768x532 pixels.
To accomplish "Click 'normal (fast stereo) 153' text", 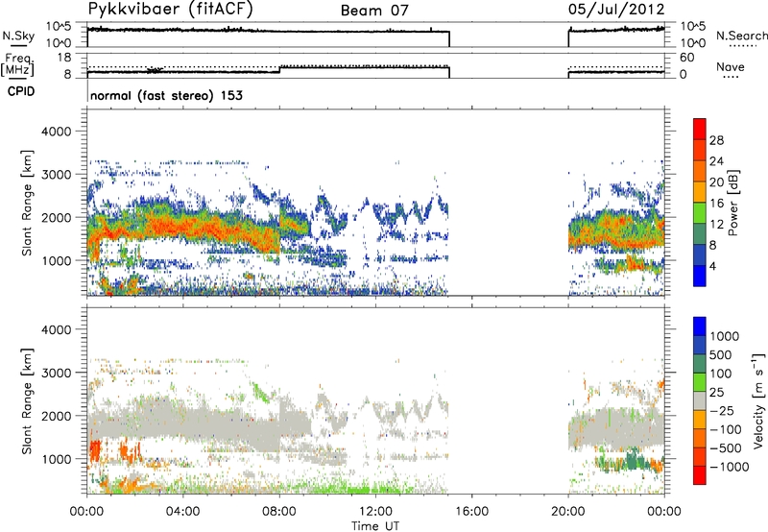I will click(x=166, y=96).
